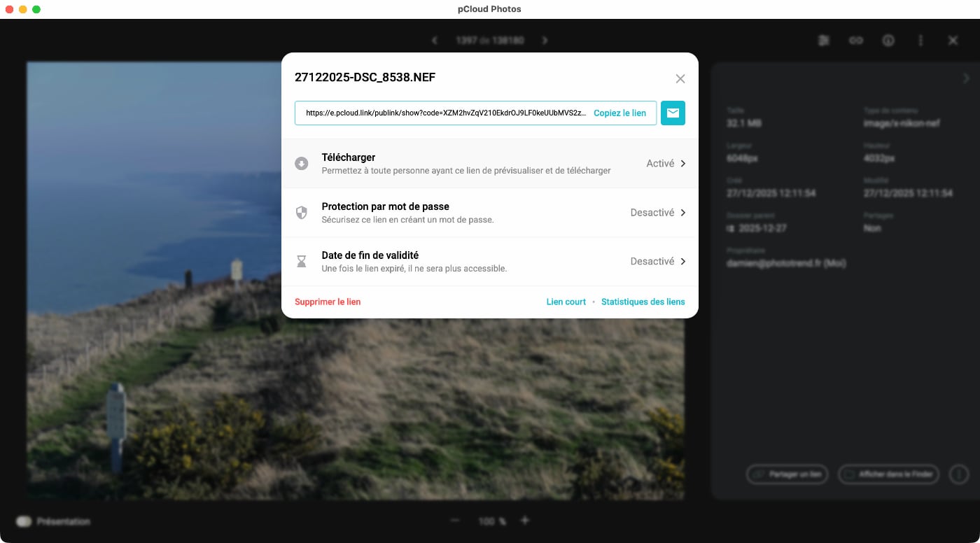The height and width of the screenshot is (543, 980).
Task: Go to the next photo arrow
Action: click(545, 41)
